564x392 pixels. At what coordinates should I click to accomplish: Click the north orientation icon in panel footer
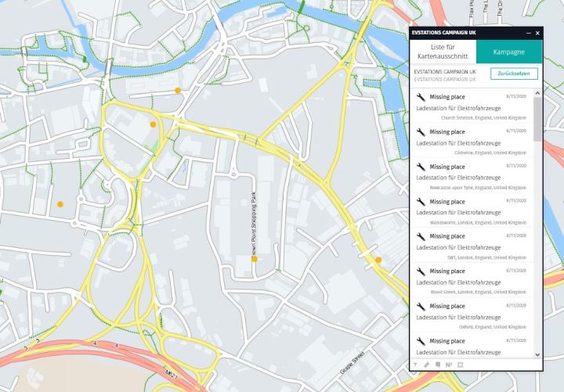(x=449, y=365)
